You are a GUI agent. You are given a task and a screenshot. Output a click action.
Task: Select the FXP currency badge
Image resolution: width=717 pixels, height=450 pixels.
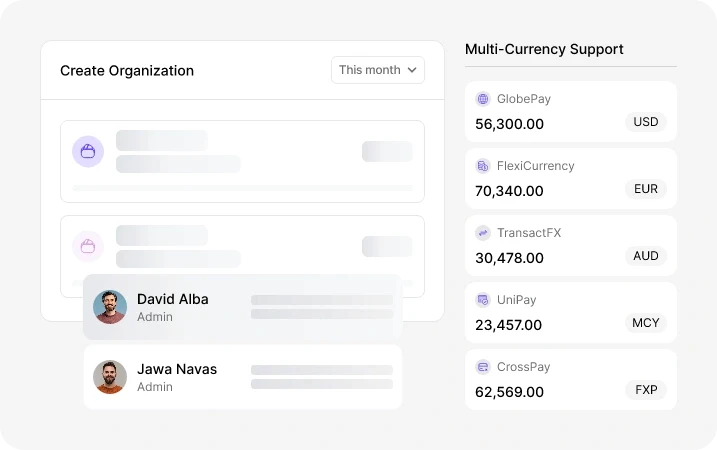coord(646,390)
